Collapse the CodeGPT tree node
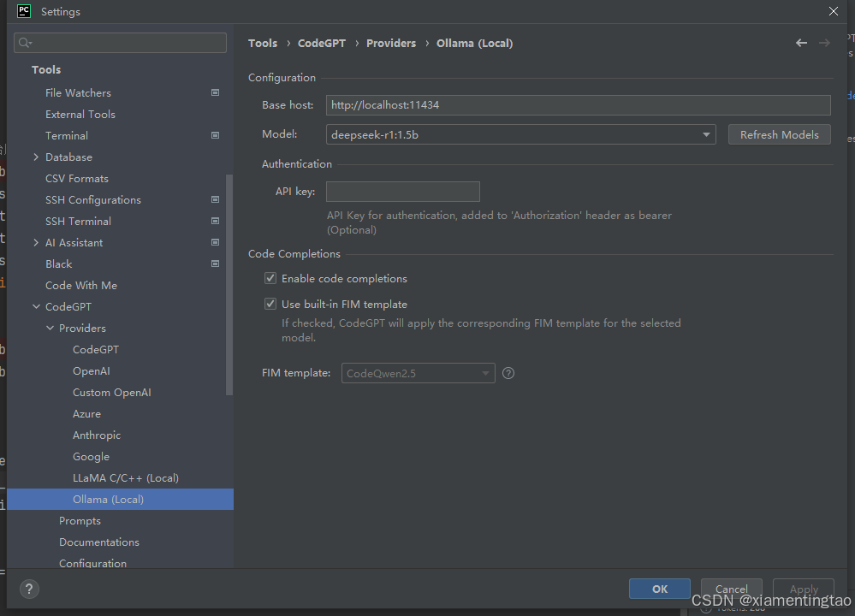Viewport: 855px width, 616px height. click(x=36, y=306)
